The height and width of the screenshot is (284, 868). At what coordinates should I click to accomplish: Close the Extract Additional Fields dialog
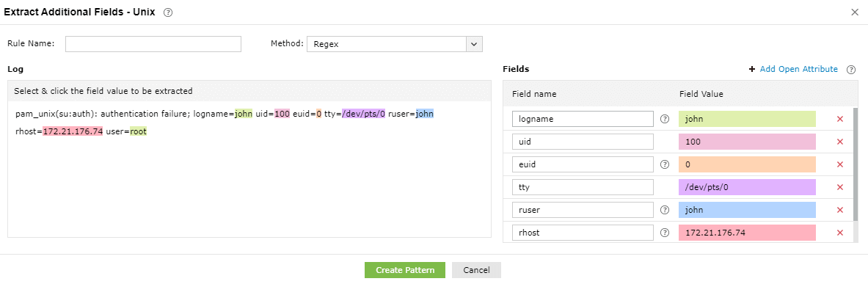[855, 12]
